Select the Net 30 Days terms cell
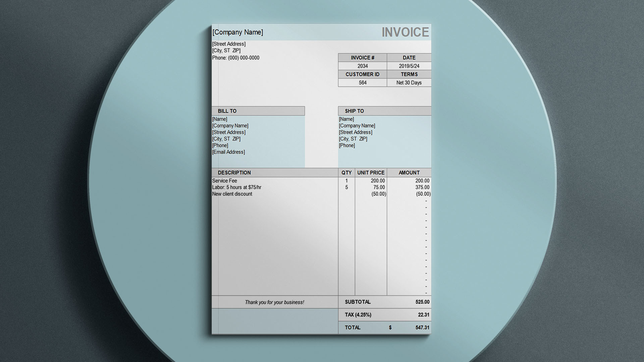This screenshot has width=644, height=362. (409, 82)
